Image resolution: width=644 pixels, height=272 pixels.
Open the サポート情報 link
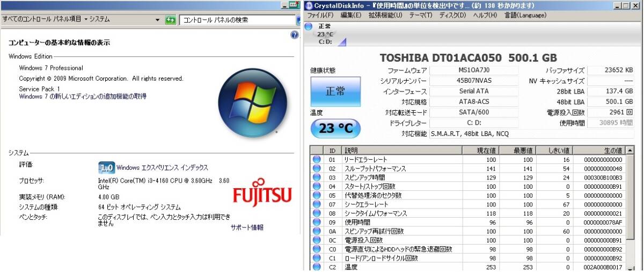(x=247, y=227)
